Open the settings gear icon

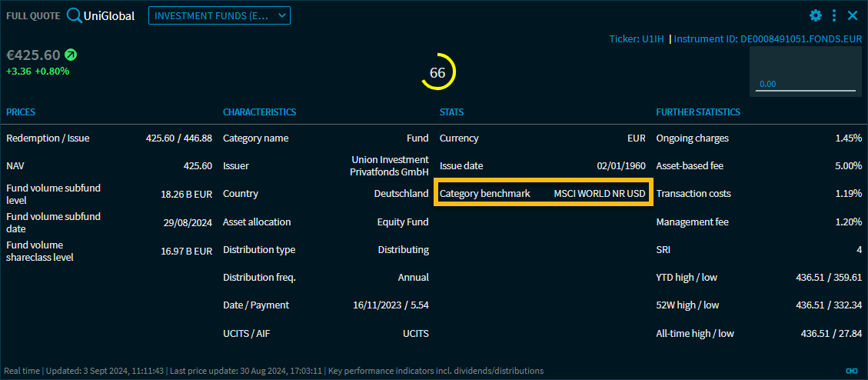[x=816, y=15]
